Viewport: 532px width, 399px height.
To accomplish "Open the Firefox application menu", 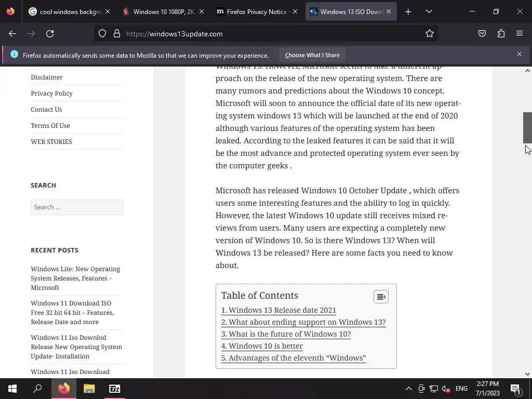I will (x=520, y=33).
